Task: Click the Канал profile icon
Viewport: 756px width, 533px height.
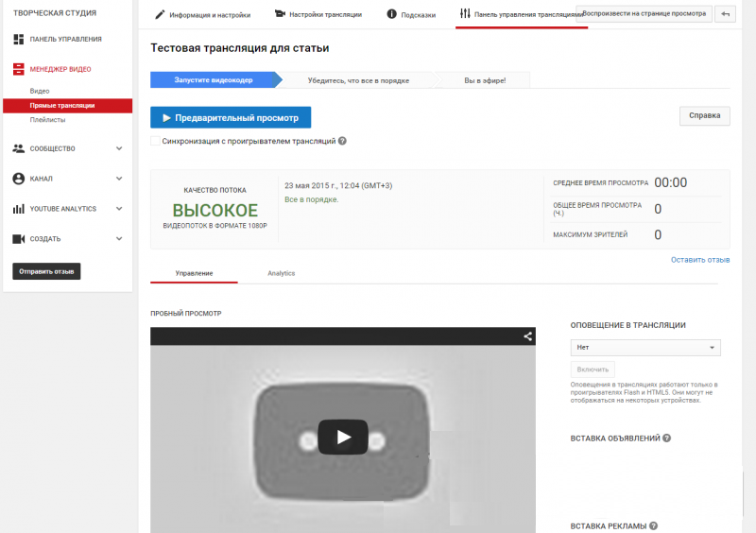Action: pos(19,179)
